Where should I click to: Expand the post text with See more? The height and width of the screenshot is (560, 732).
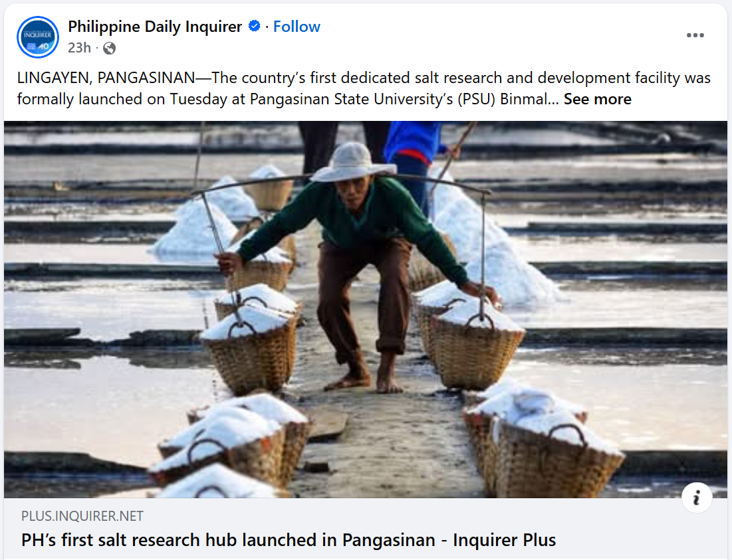point(598,99)
